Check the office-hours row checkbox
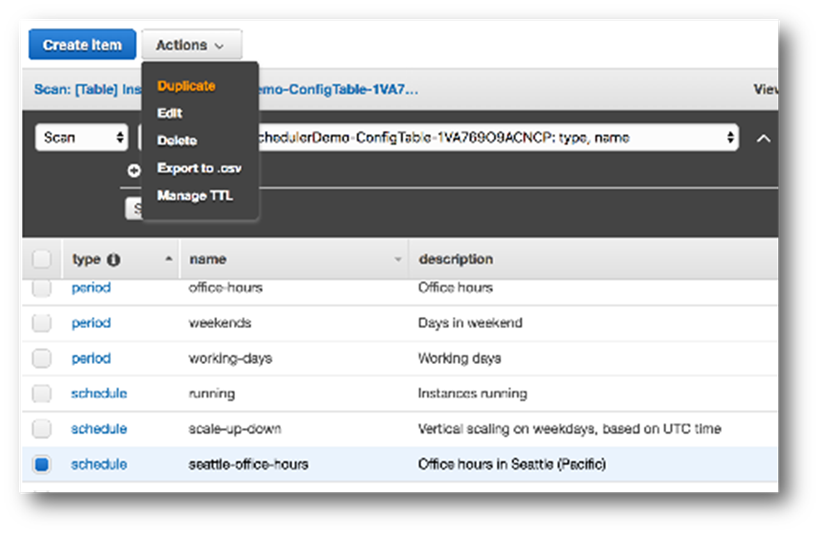Screen dimensions: 820x534 [41, 288]
